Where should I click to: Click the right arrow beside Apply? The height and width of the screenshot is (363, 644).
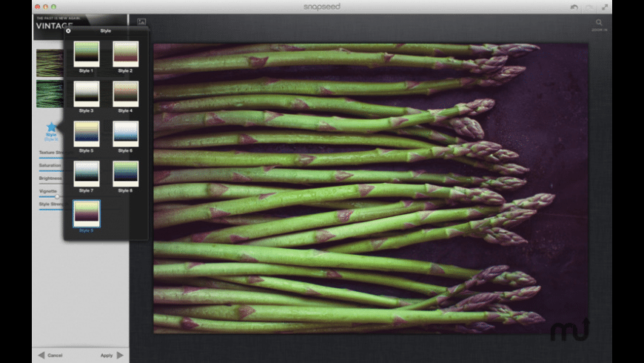tap(120, 355)
